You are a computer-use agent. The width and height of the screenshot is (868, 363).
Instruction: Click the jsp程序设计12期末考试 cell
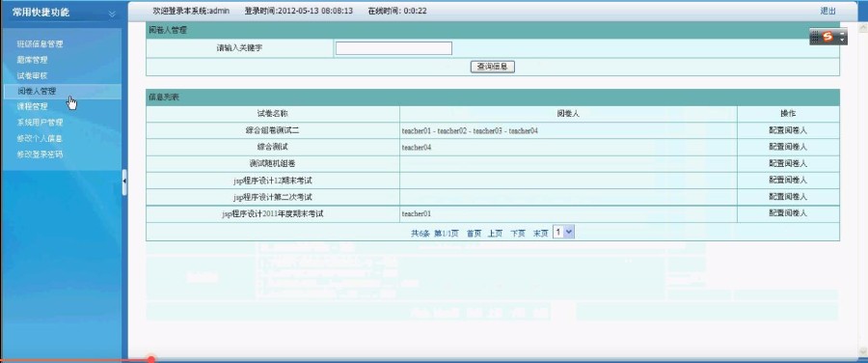pos(272,181)
